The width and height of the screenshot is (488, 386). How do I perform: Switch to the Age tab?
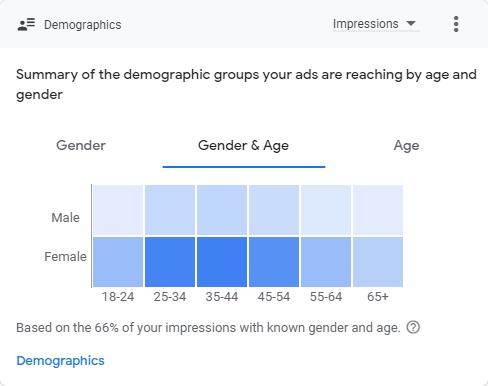pos(406,146)
